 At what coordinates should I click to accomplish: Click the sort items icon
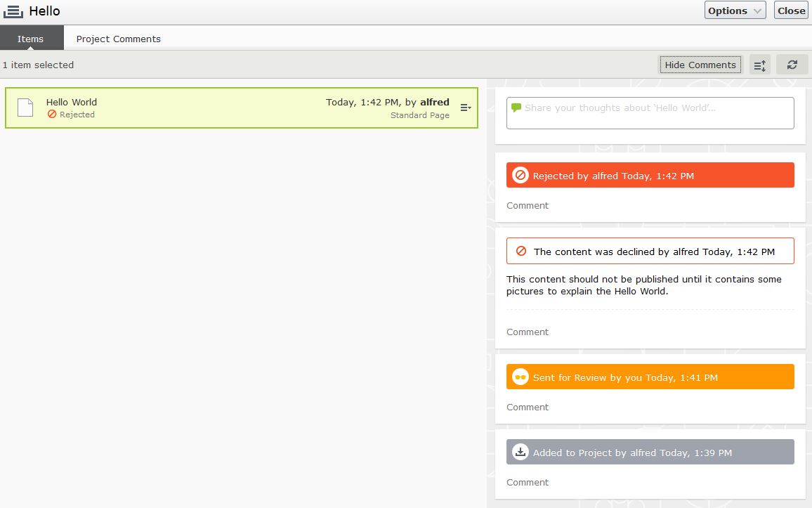click(759, 65)
